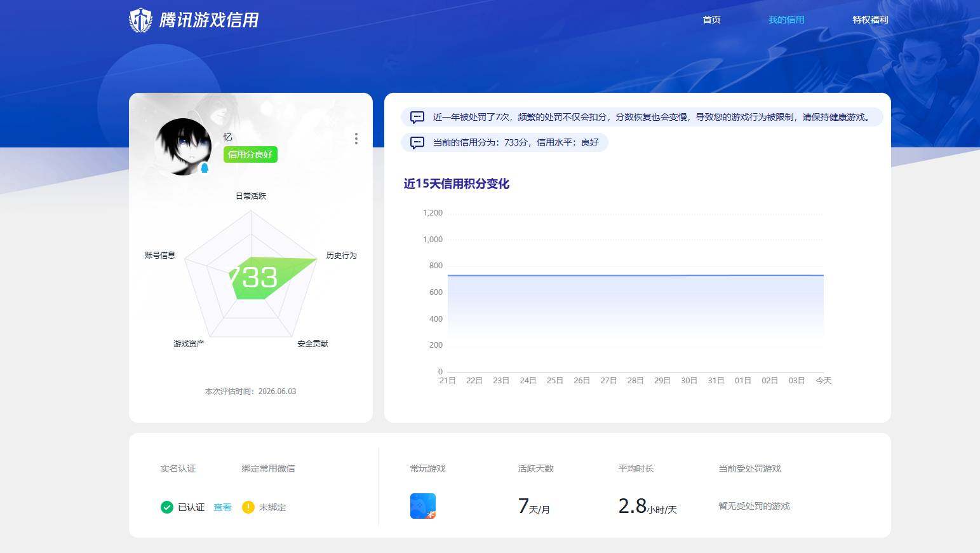
Task: Click the 腾讯游戏信用 title text
Action: pos(209,20)
